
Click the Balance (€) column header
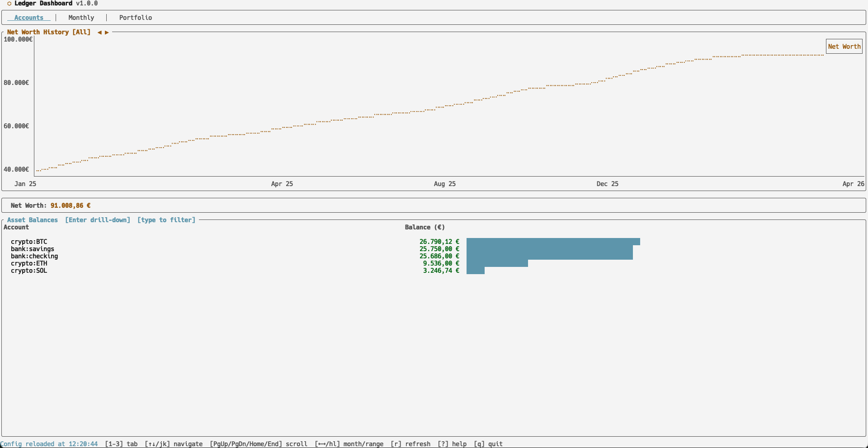tap(425, 227)
